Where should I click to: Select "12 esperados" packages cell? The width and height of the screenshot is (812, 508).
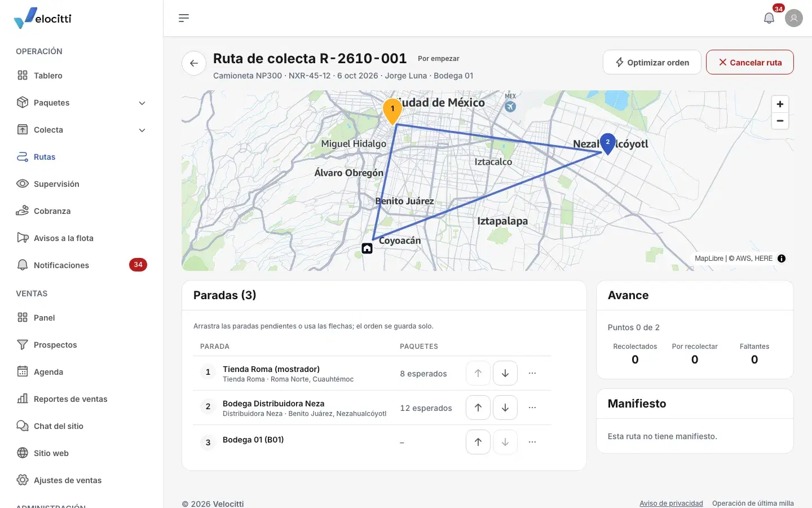click(426, 408)
